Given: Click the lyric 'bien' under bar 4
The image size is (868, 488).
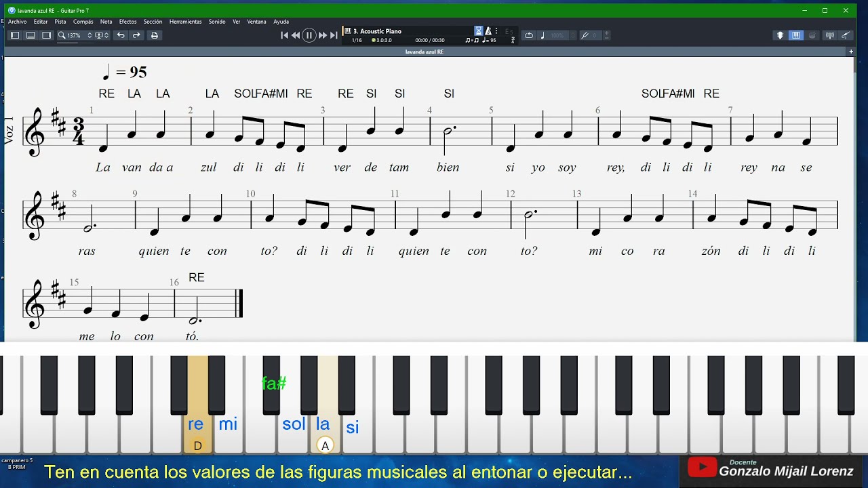Looking at the screenshot, I should (x=448, y=167).
